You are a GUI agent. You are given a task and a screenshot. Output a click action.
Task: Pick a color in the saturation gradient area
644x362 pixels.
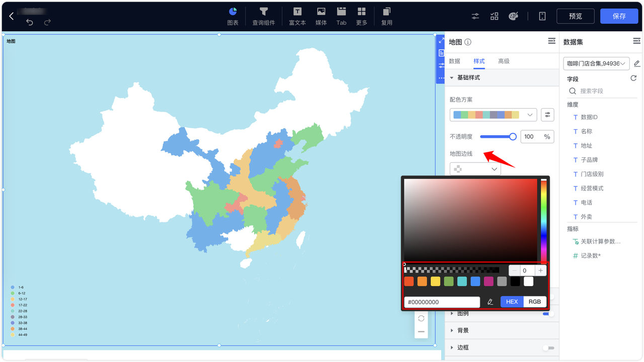(x=470, y=219)
